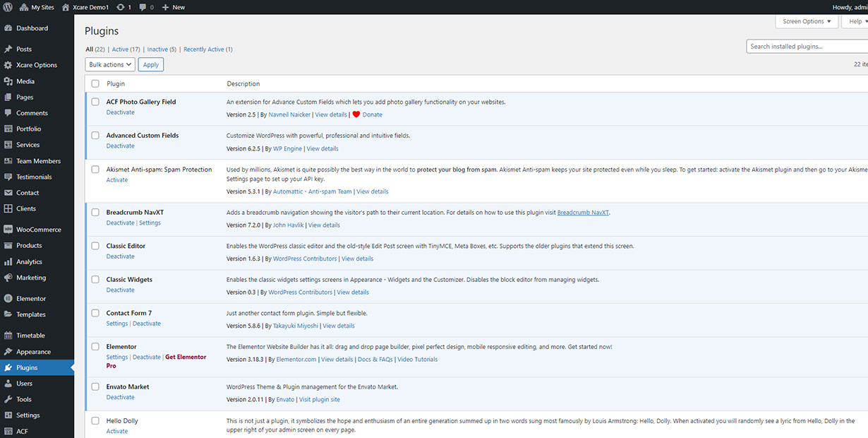This screenshot has width=868, height=438.
Task: Focus the Search installed plugins field
Action: coord(806,47)
